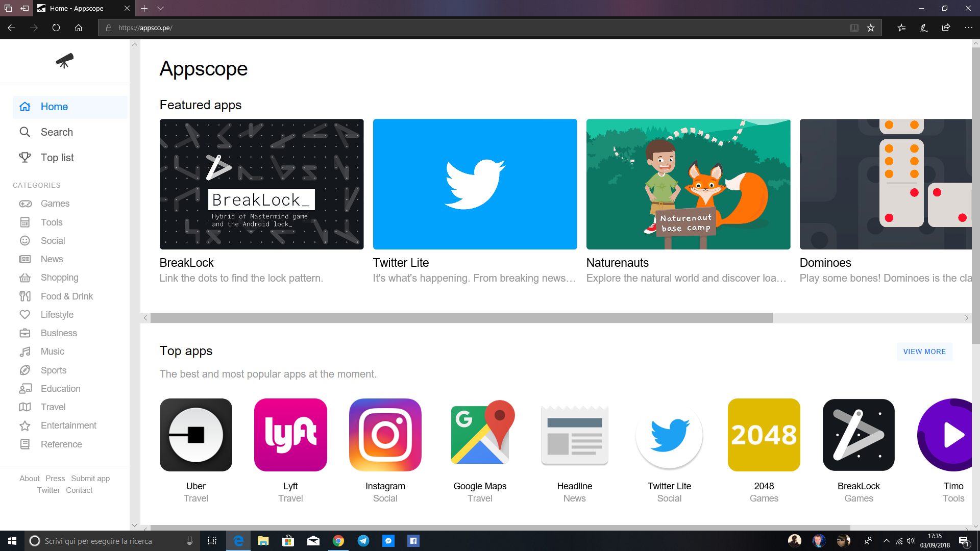The image size is (980, 551).
Task: Open Windows Start menu
Action: tap(12, 541)
